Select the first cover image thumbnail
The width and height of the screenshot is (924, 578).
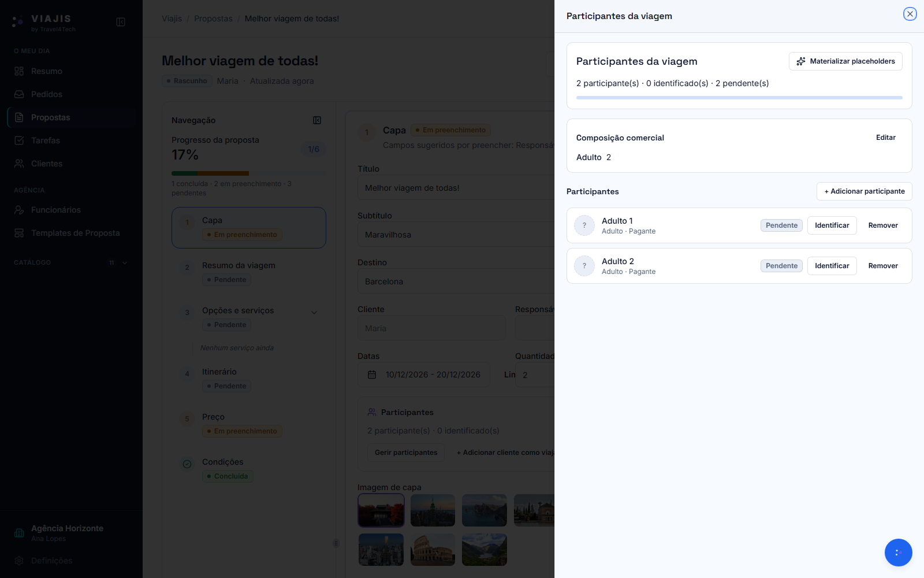pos(381,510)
